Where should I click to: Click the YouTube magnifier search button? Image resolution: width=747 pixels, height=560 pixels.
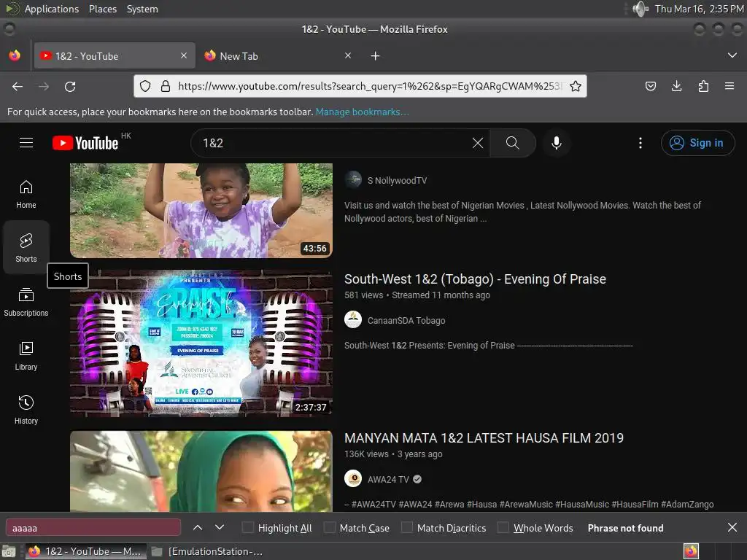tap(513, 143)
